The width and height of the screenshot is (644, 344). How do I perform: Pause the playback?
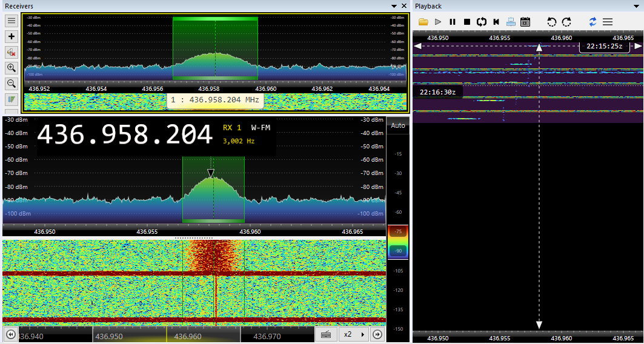453,22
